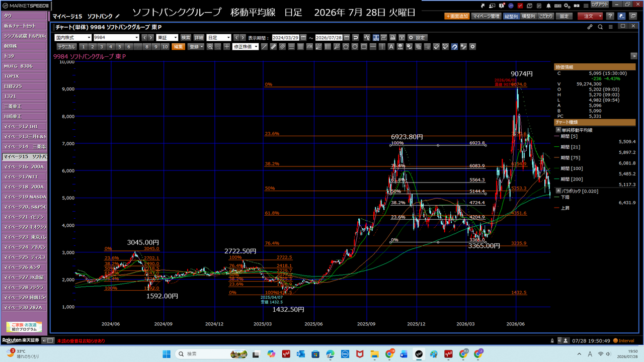Click the こだわり arrange button
Image resolution: width=644 pixels, height=362 pixels.
[x=546, y=16]
